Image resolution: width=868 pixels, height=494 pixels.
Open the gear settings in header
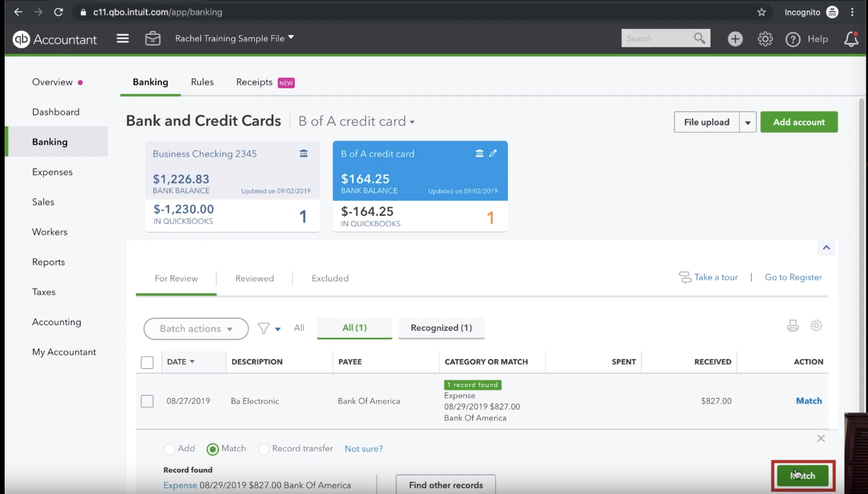(765, 39)
